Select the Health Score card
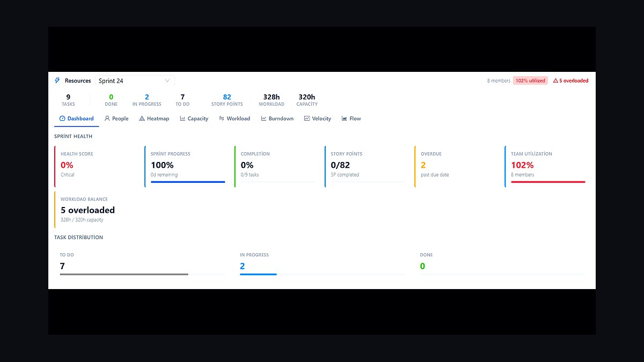Screen dimensions: 644x362 click(x=97, y=166)
